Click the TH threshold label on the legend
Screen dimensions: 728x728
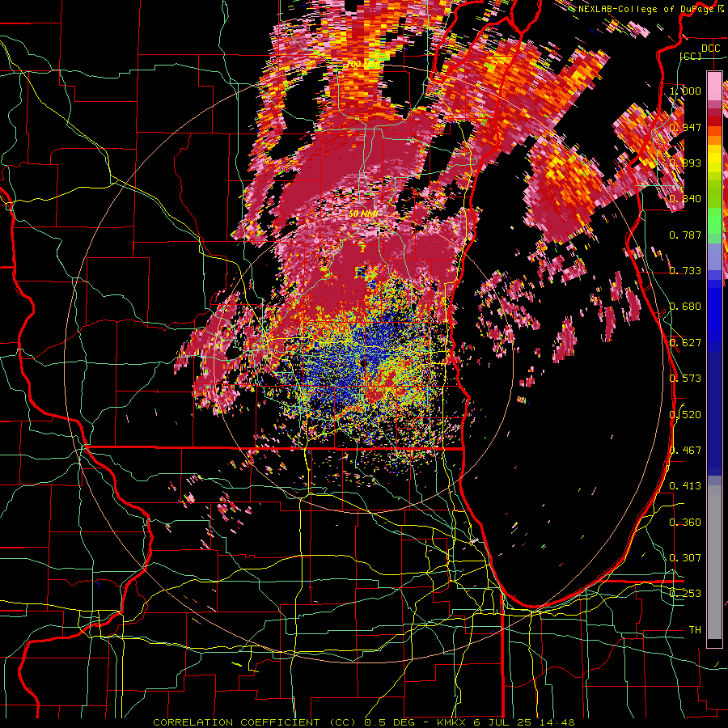tap(695, 629)
